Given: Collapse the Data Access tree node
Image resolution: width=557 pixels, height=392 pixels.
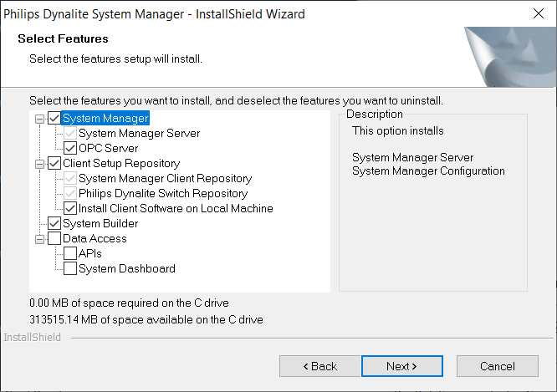Looking at the screenshot, I should (x=40, y=239).
